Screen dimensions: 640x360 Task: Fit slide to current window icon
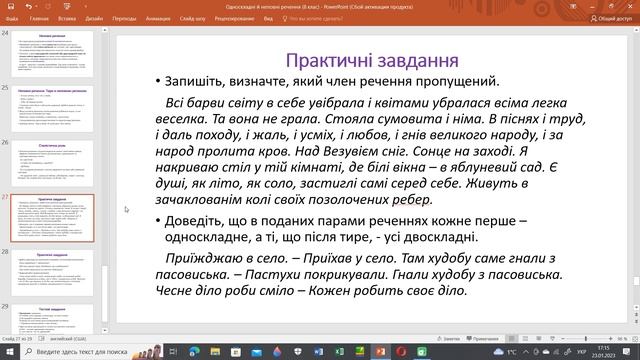[x=635, y=339]
